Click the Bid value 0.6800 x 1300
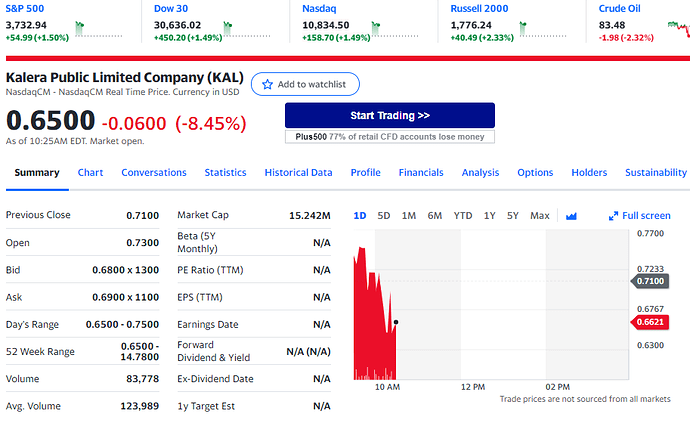Image resolution: width=690 pixels, height=423 pixels. coord(125,270)
